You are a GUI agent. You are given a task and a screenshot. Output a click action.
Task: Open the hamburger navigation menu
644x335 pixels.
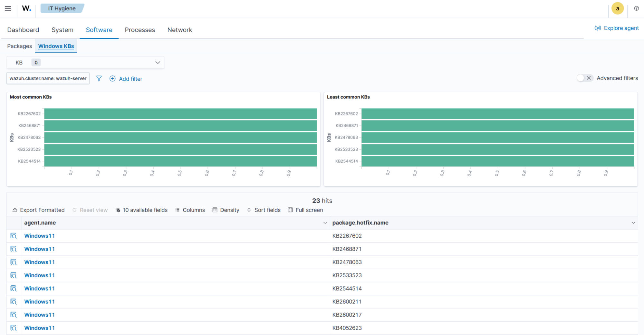pyautogui.click(x=8, y=8)
